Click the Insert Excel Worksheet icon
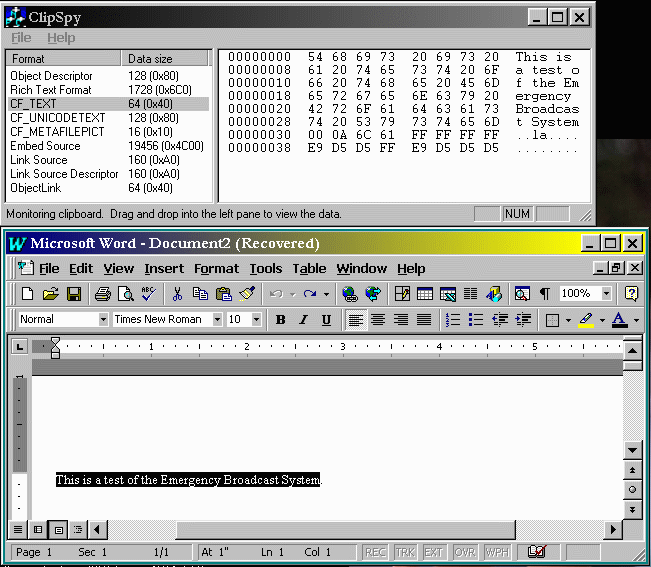651x567 pixels. (448, 294)
